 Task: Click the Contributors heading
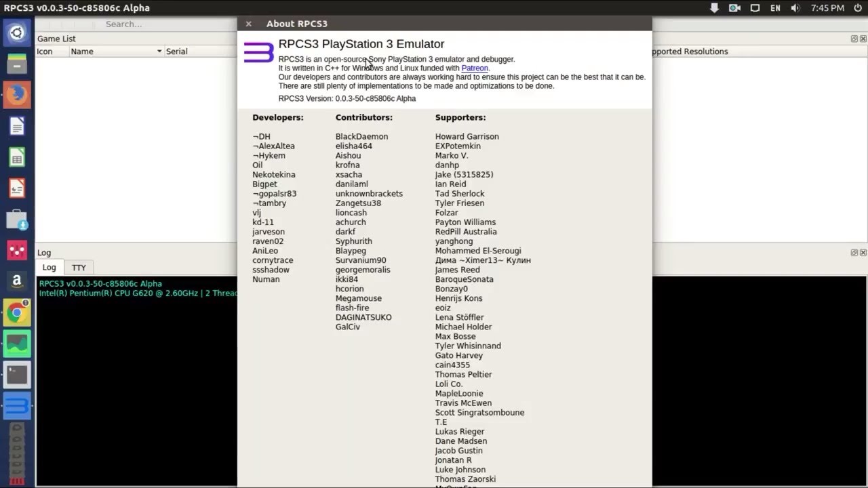tap(364, 118)
